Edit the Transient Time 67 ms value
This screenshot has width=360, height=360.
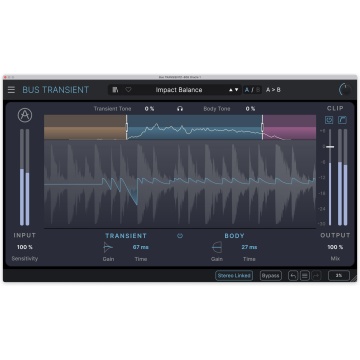(x=141, y=247)
